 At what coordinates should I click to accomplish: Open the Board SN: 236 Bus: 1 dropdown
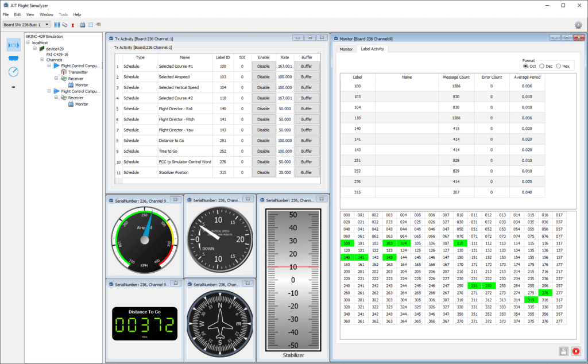click(x=46, y=25)
